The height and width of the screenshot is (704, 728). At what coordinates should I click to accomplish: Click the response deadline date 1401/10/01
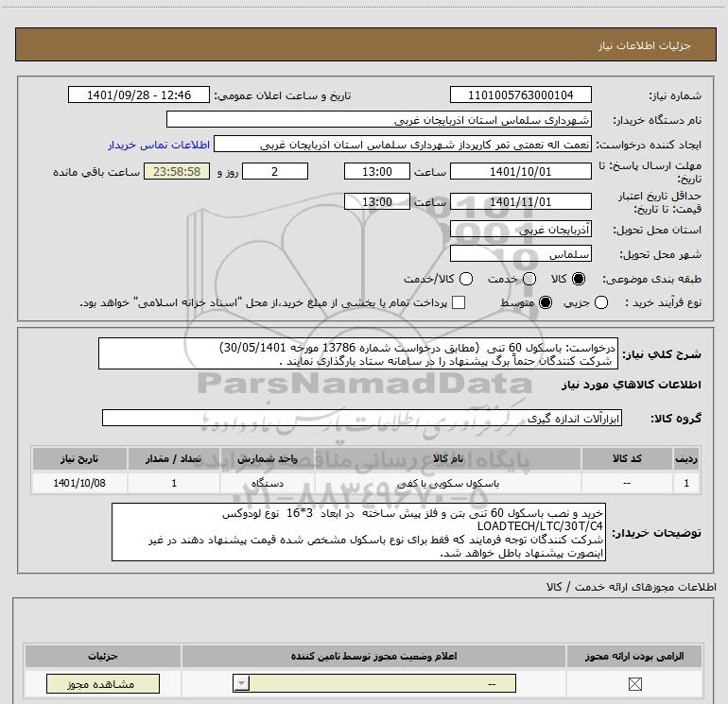tap(520, 171)
